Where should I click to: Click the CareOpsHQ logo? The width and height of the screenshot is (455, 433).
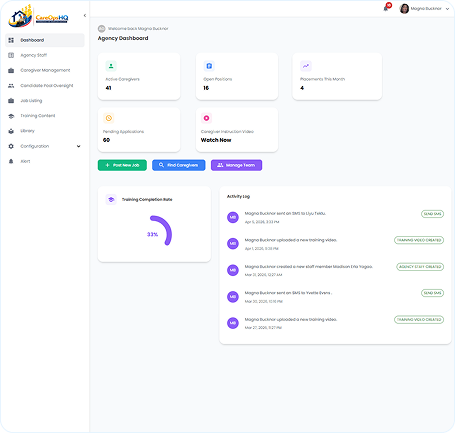39,16
